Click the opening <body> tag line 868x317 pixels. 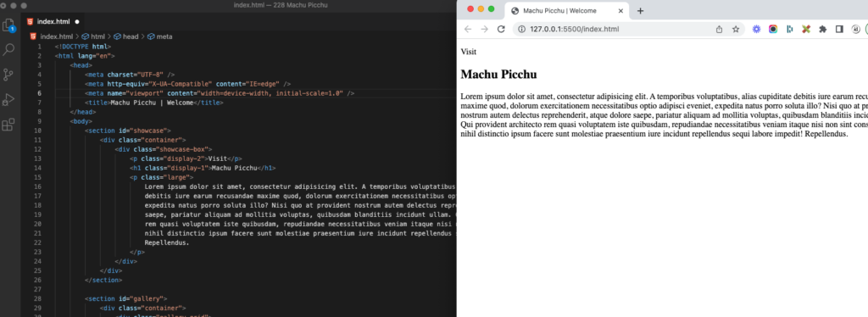point(81,121)
